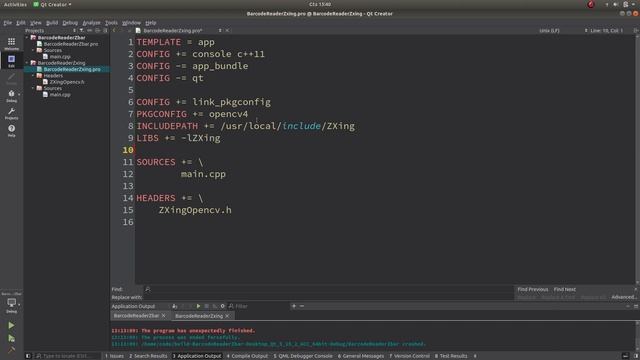Show the Compile Output pane
Viewport: 640px width, 360px height.
pos(247,356)
